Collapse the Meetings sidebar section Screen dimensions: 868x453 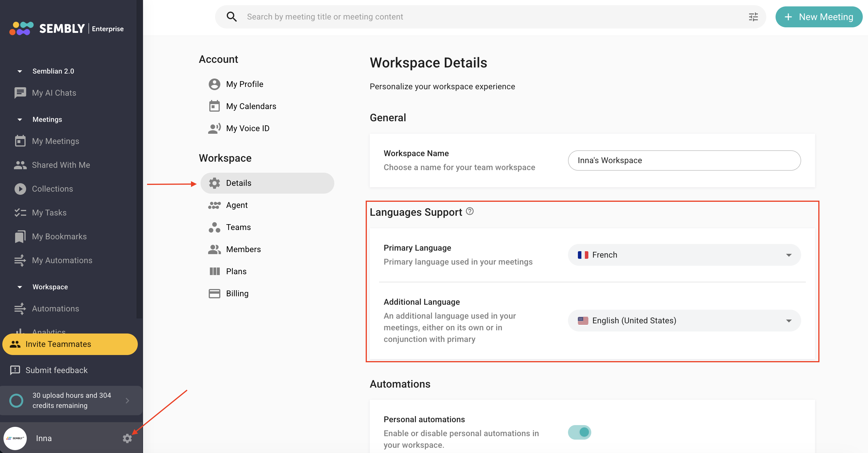(x=20, y=120)
